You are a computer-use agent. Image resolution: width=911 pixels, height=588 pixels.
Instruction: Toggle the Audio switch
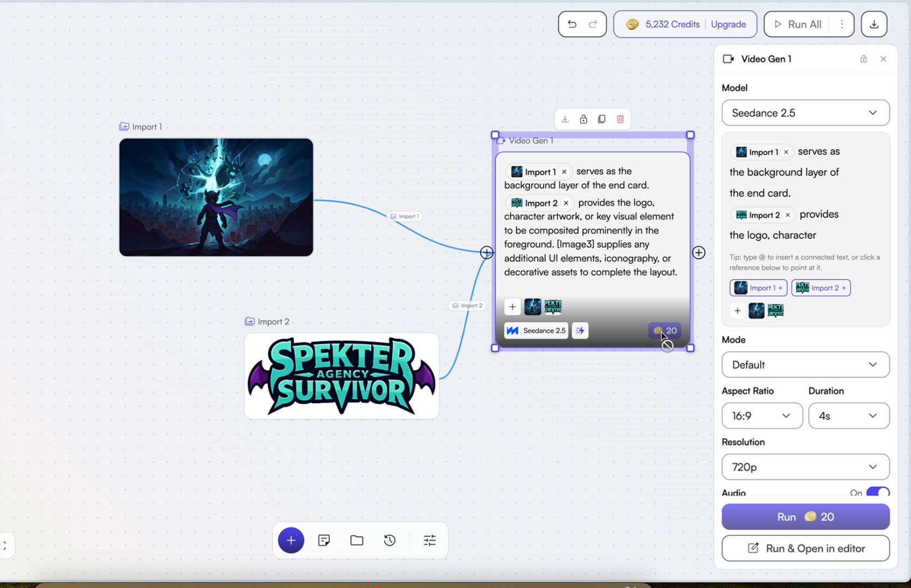pos(878,492)
